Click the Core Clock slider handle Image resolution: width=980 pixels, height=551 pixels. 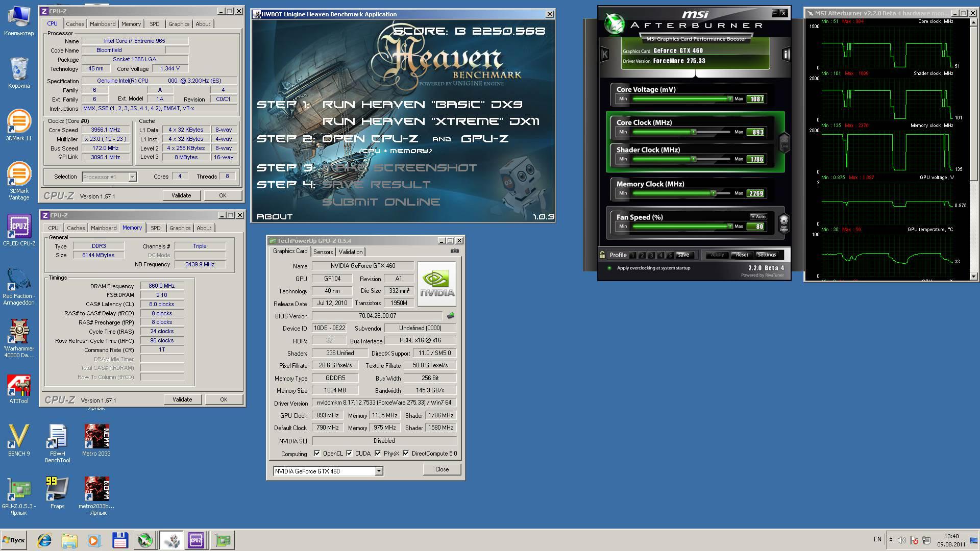694,132
